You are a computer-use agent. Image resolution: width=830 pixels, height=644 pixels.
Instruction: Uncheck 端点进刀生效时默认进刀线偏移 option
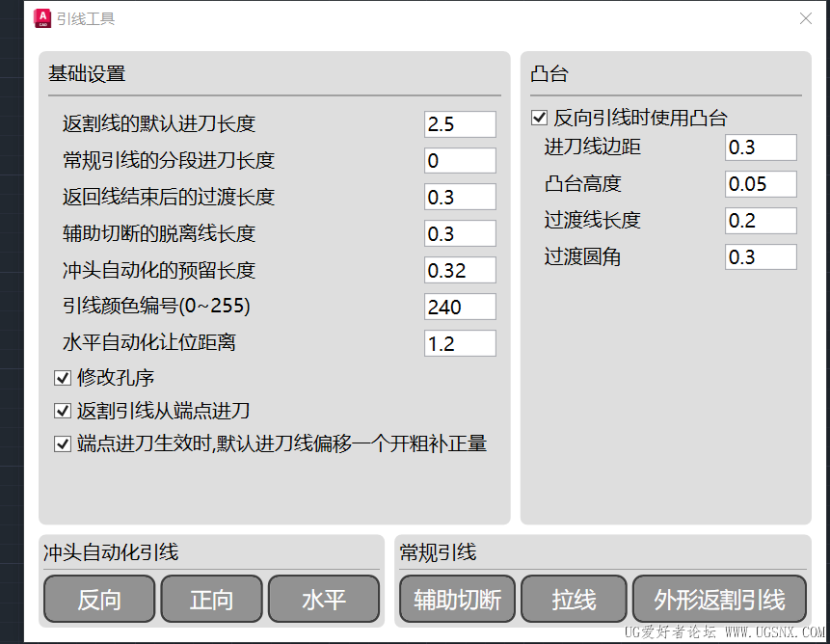[63, 444]
